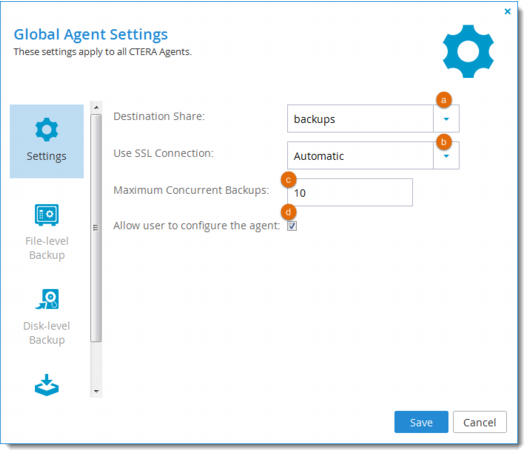The height and width of the screenshot is (455, 530).
Task: Save the global agent settings
Action: (421, 422)
